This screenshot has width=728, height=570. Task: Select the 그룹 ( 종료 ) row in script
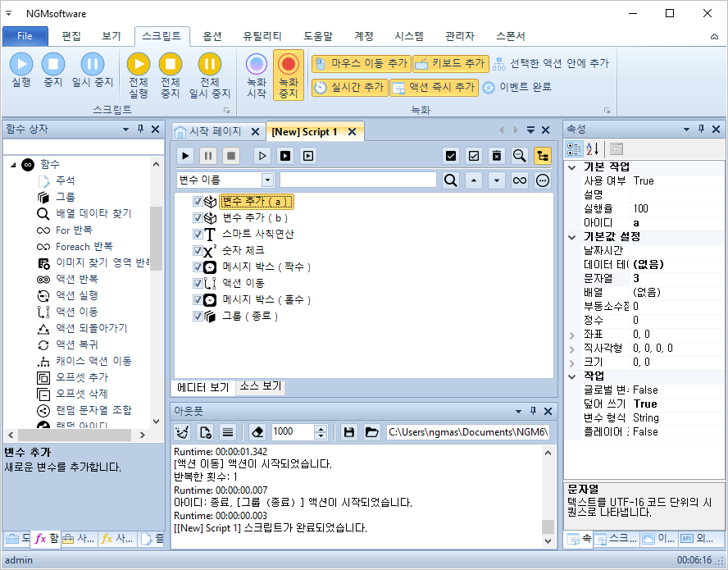(250, 317)
